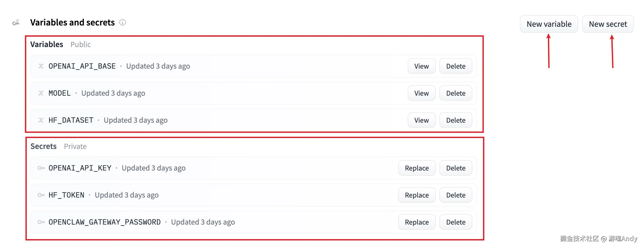Delete the HF_DATASET variable
The height and width of the screenshot is (249, 644).
pyautogui.click(x=455, y=120)
